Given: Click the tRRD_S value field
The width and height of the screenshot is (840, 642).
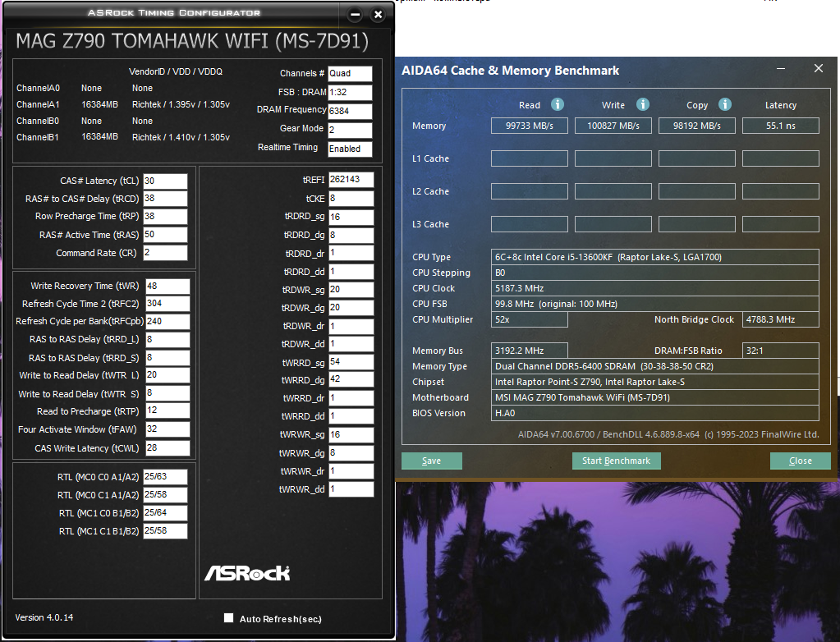Looking at the screenshot, I should click(x=168, y=358).
